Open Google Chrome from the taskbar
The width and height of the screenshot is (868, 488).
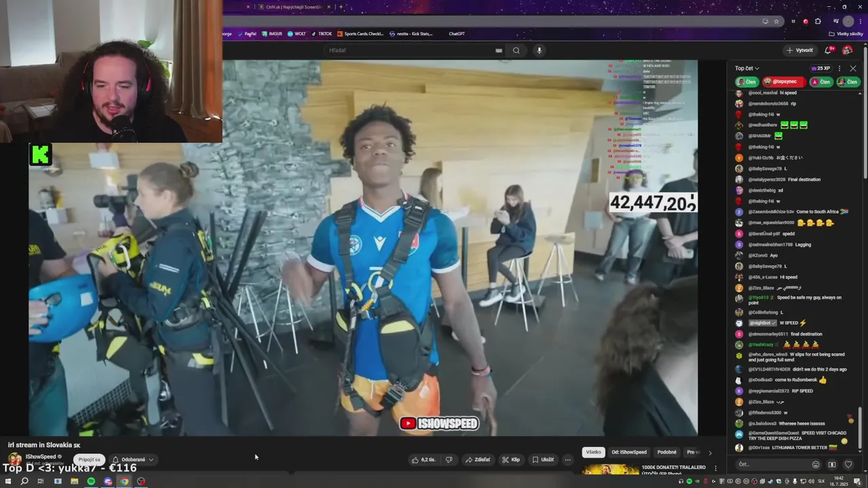point(124,481)
